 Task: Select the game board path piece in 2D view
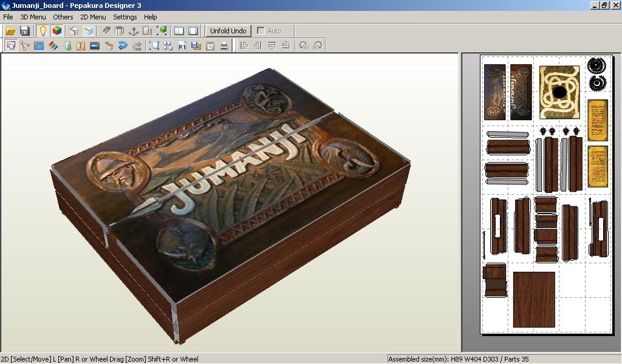559,92
